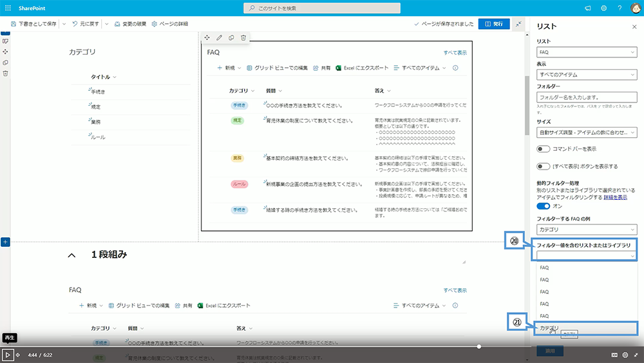Viewport: 644px width, 363px height.
Task: Click the video play button
Action: [7, 355]
